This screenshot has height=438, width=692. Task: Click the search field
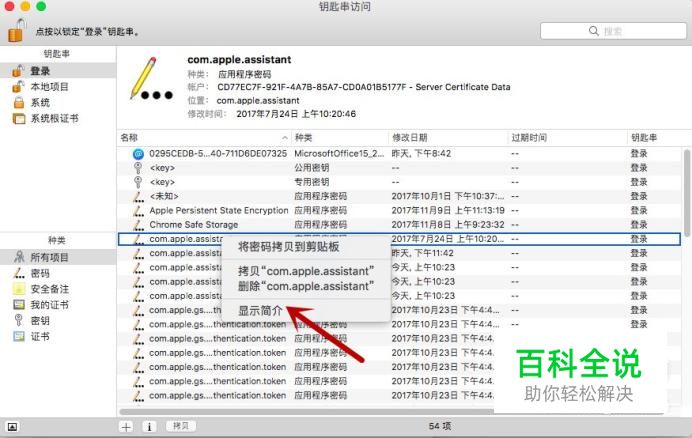coord(613,31)
